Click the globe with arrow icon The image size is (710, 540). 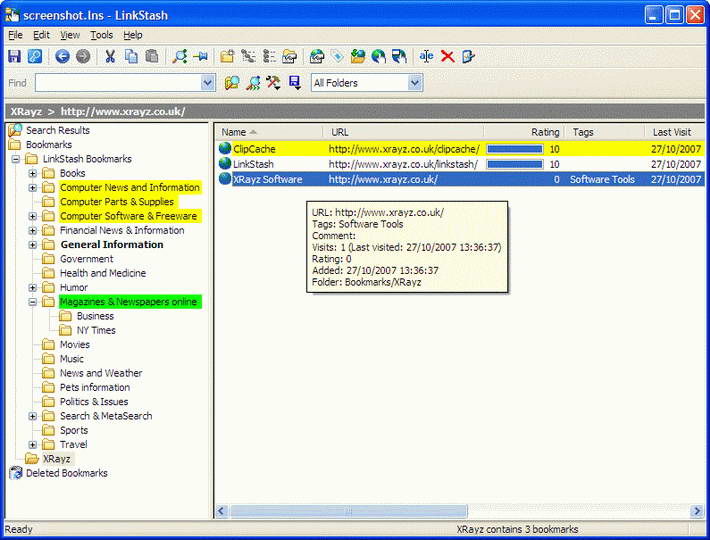(x=379, y=57)
